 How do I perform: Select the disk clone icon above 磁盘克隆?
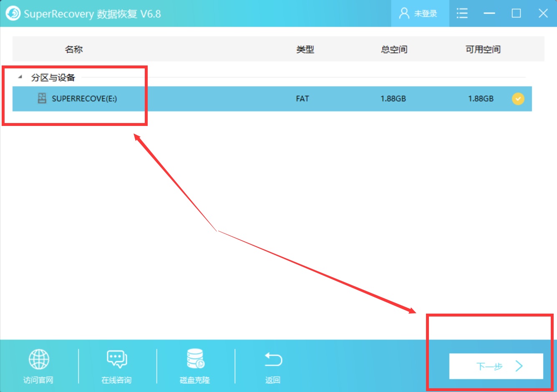click(x=194, y=358)
